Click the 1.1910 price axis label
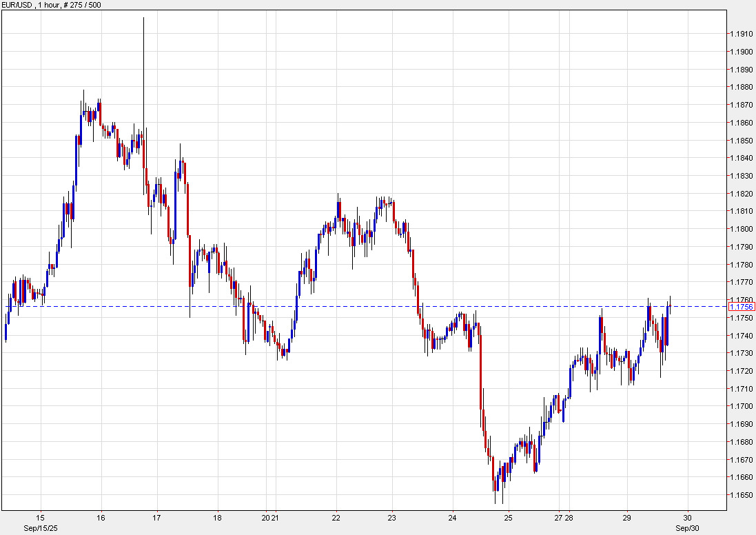The height and width of the screenshot is (535, 756). click(742, 34)
